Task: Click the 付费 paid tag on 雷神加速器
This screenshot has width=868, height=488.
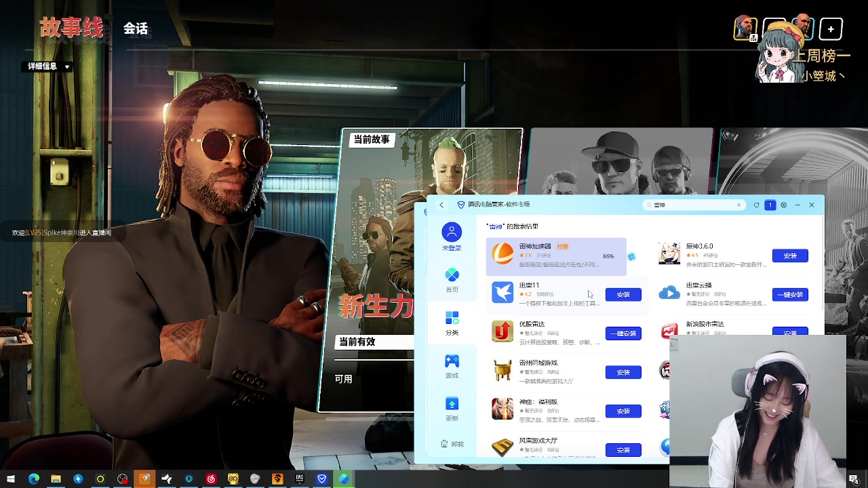Action: (562, 247)
